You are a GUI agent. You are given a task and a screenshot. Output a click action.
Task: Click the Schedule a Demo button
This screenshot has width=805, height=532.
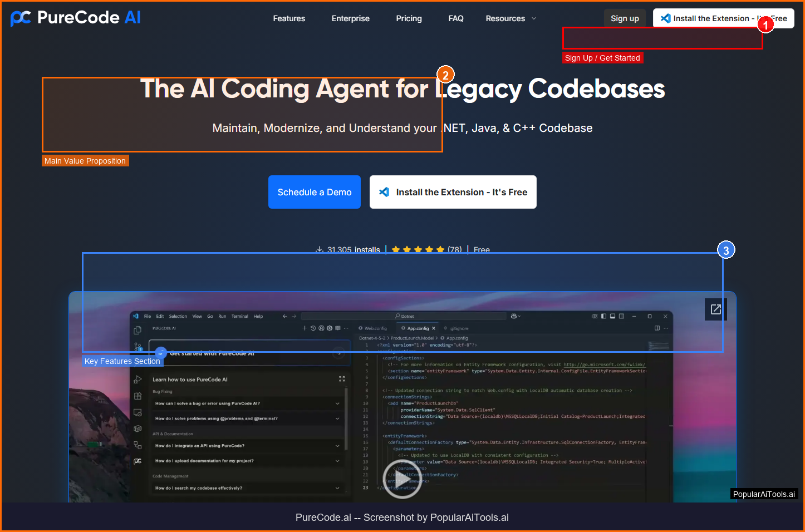coord(314,192)
